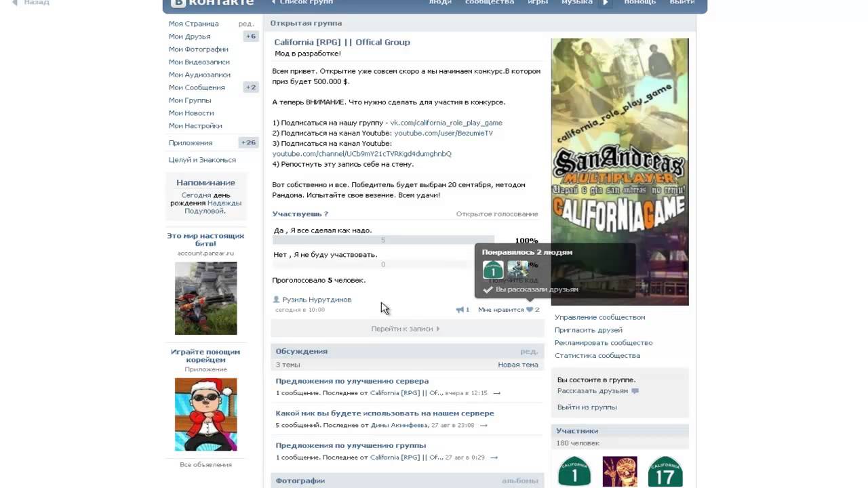Open the люди header menu item
Image resolution: width=868 pixels, height=488 pixels.
click(x=440, y=3)
